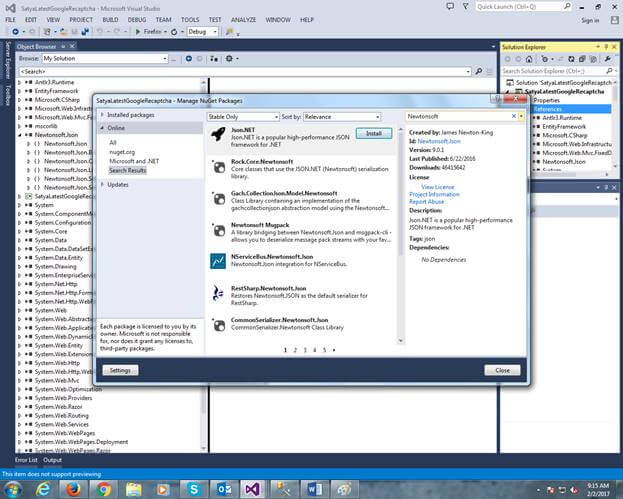Open Solution Explorer Properties wrench icon
This screenshot has width=623, height=499.
pos(608,59)
